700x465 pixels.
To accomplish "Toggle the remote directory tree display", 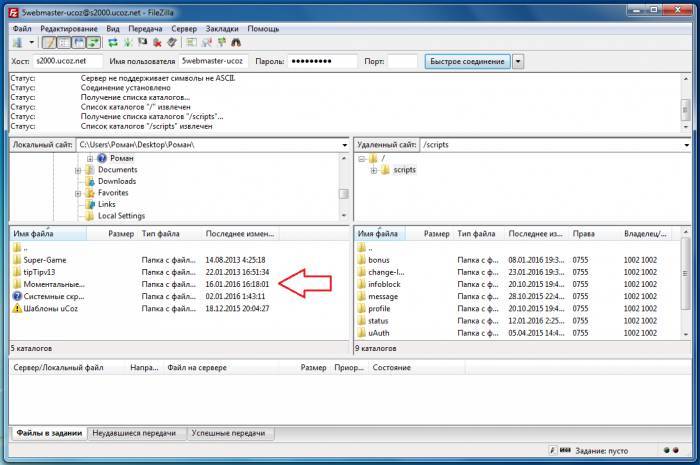I will click(79, 43).
